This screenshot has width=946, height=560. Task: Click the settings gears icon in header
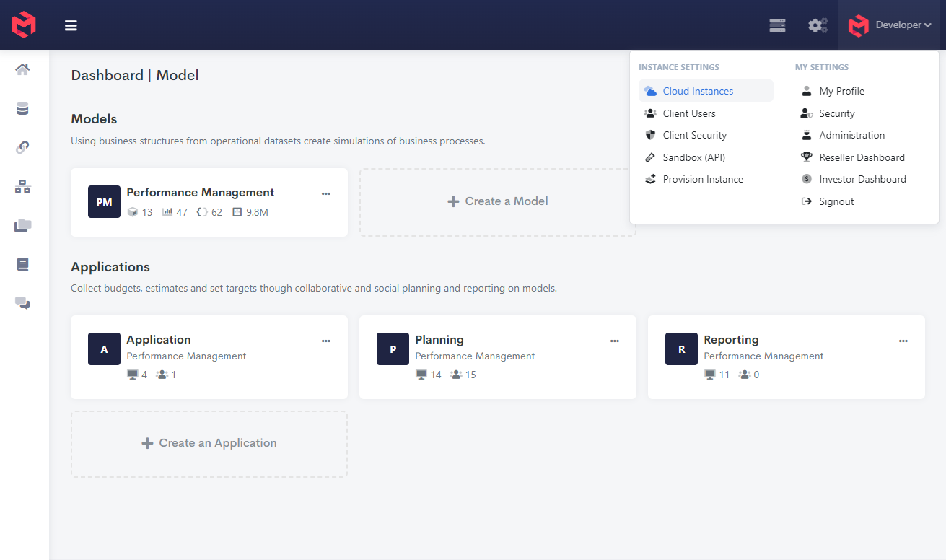[x=817, y=25]
